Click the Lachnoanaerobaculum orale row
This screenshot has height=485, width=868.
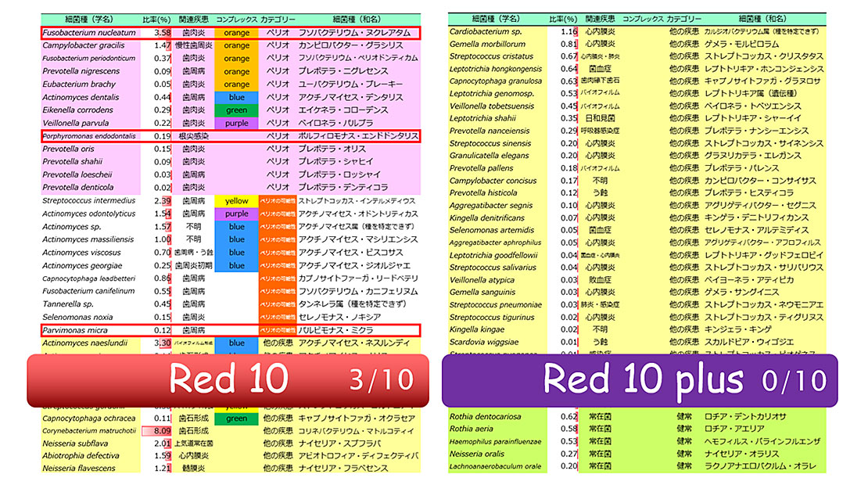[x=637, y=466]
